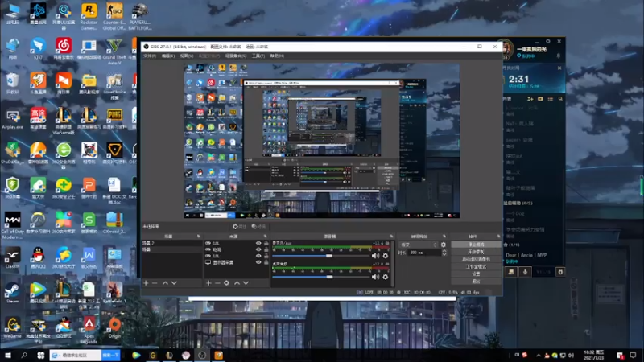Open notification center on taskbar
The height and width of the screenshot is (362, 644).
click(633, 355)
